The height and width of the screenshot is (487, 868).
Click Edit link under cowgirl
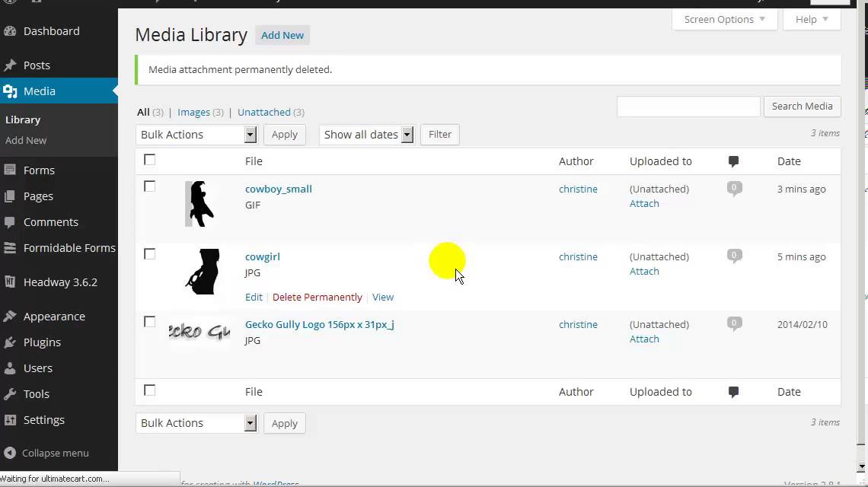click(x=254, y=298)
